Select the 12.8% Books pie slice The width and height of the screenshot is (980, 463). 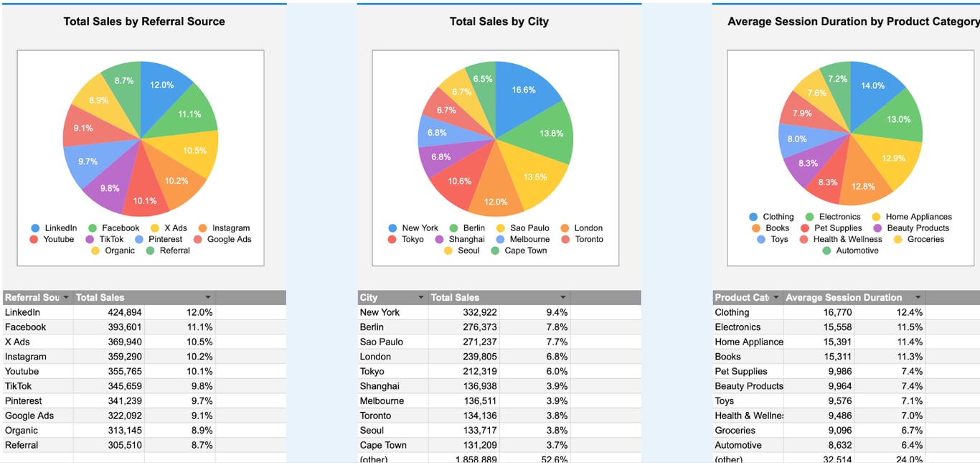point(864,187)
